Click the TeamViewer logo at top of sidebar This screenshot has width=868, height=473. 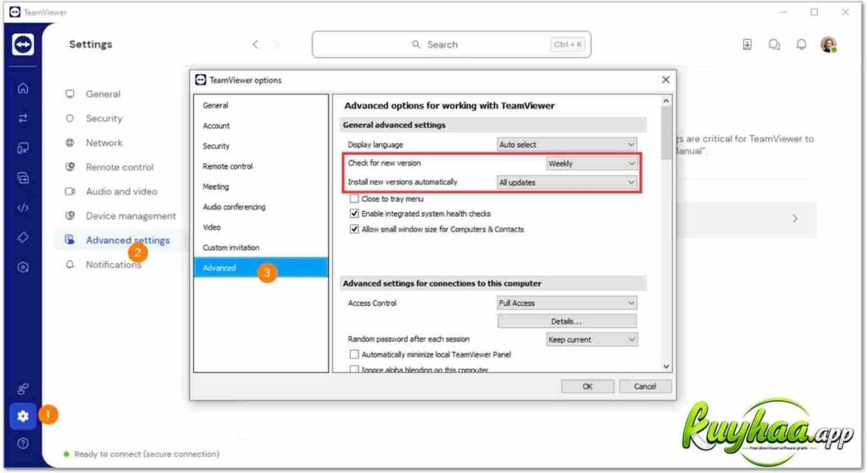point(23,44)
